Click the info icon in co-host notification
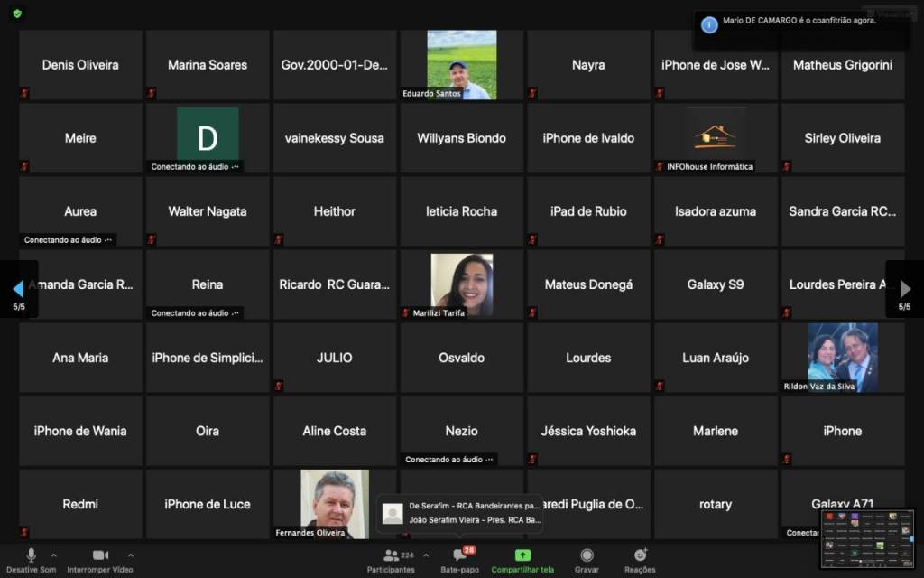 click(709, 24)
